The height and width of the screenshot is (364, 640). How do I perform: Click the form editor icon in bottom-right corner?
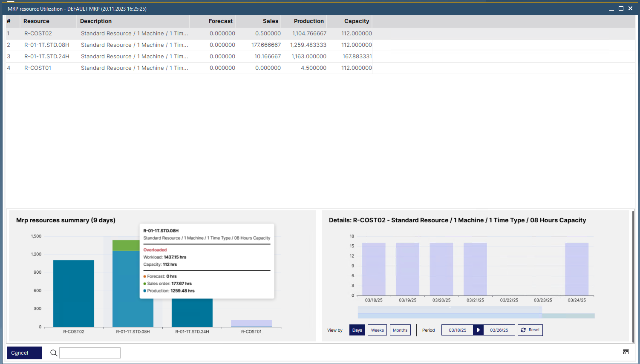click(626, 352)
